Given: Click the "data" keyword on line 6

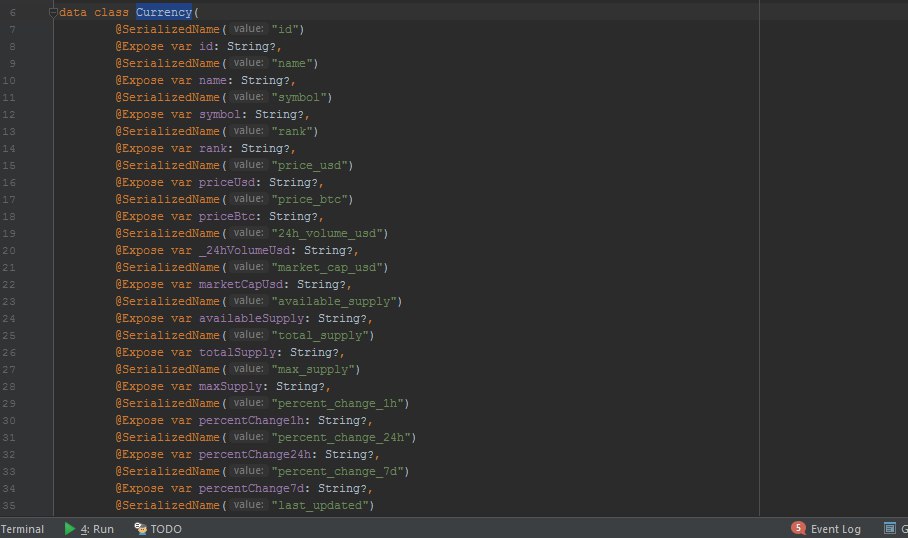Looking at the screenshot, I should pyautogui.click(x=73, y=12).
